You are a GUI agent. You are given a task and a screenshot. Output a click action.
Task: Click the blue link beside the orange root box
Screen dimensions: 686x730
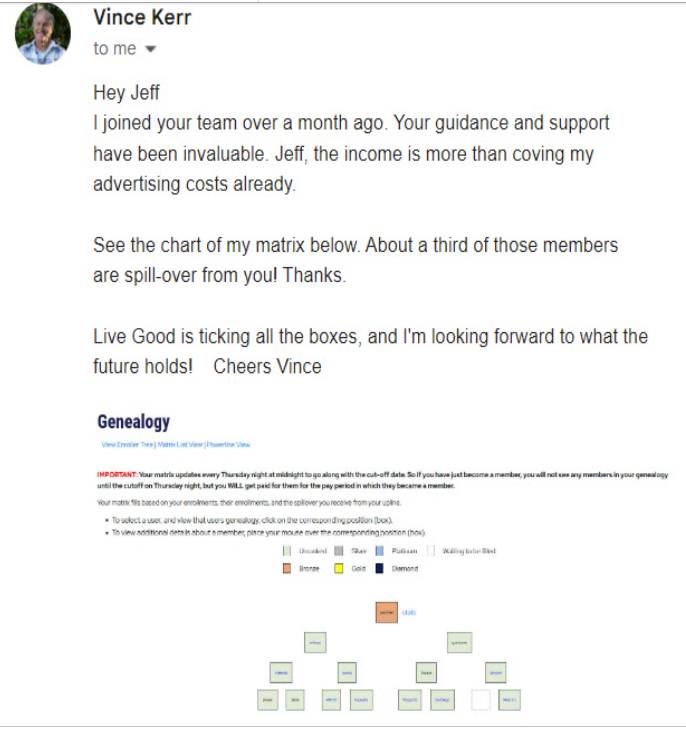(408, 611)
